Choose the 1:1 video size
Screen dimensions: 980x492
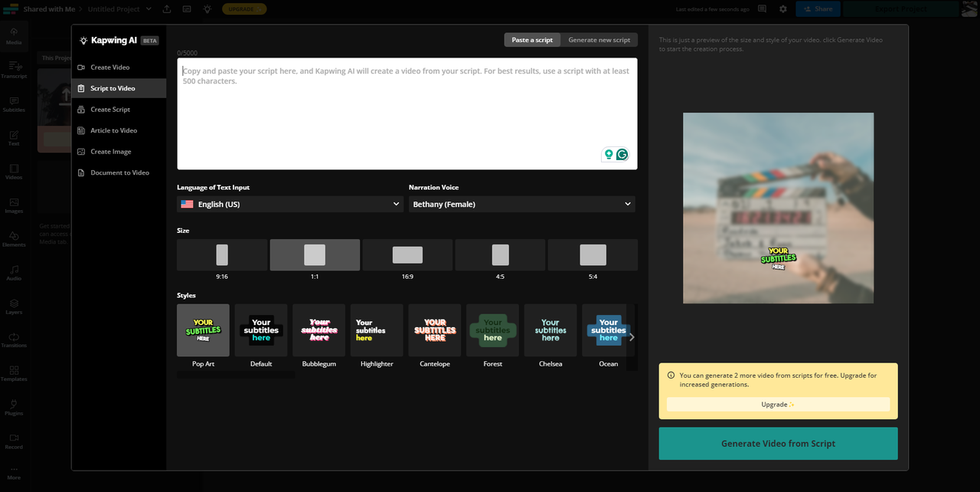point(315,254)
